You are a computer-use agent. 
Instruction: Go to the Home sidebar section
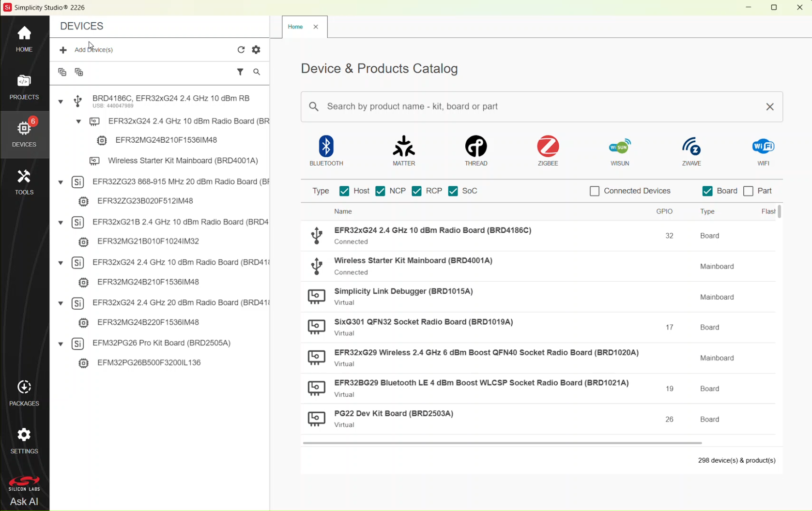(24, 39)
